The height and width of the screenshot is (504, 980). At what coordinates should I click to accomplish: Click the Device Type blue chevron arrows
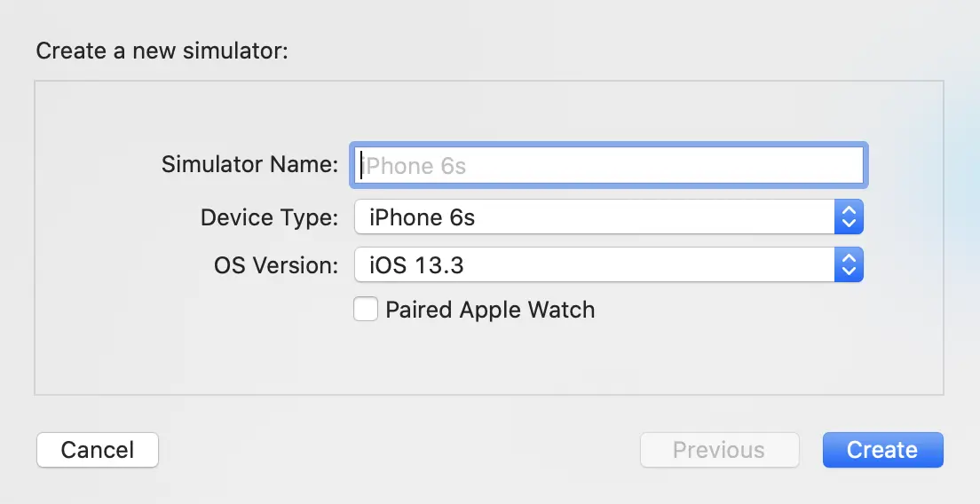pos(849,217)
